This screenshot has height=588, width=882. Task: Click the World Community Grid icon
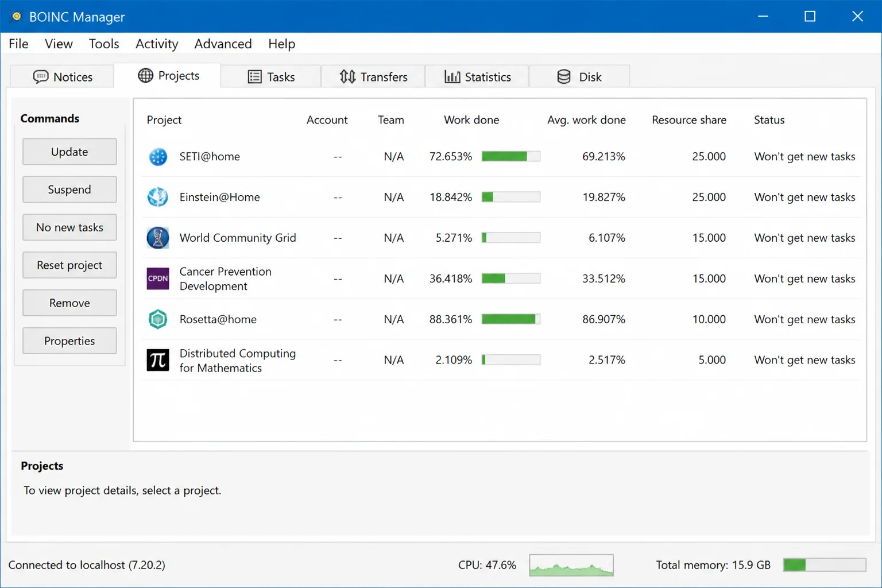pos(158,238)
